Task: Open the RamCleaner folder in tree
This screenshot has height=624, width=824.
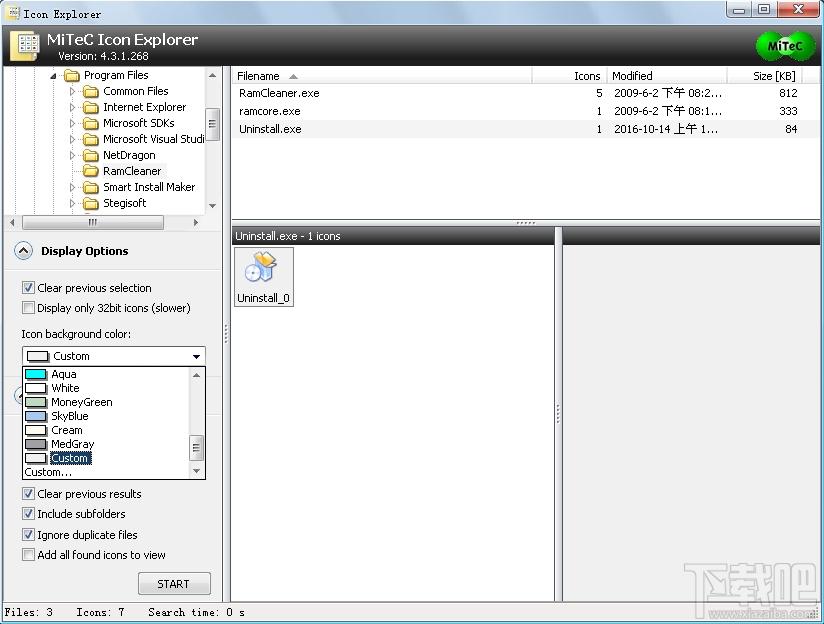Action: point(132,171)
